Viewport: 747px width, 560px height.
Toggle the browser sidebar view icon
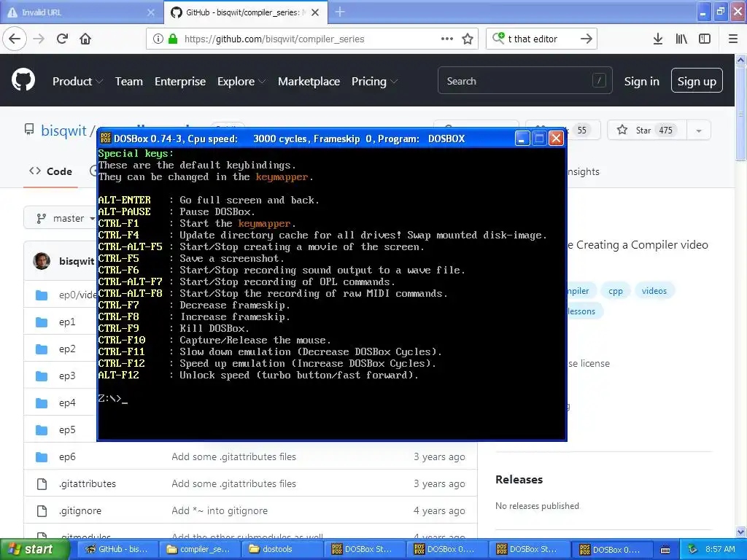coord(704,39)
